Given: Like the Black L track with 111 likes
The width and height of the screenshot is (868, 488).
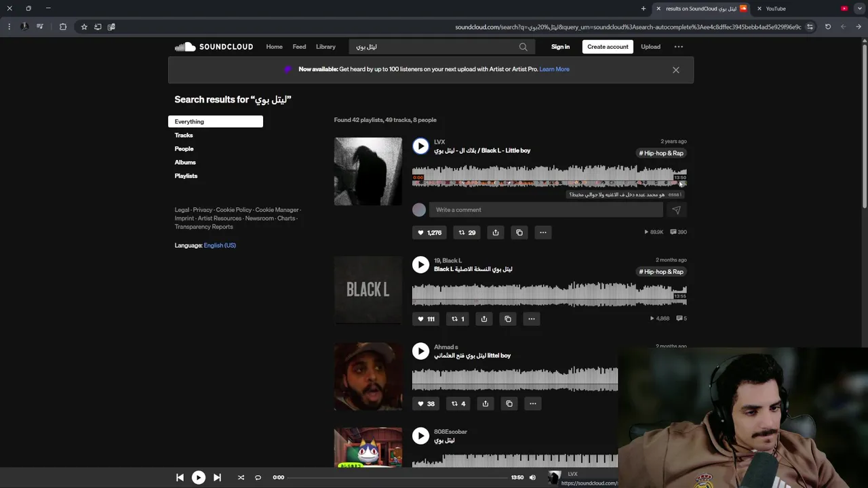Looking at the screenshot, I should pyautogui.click(x=426, y=319).
